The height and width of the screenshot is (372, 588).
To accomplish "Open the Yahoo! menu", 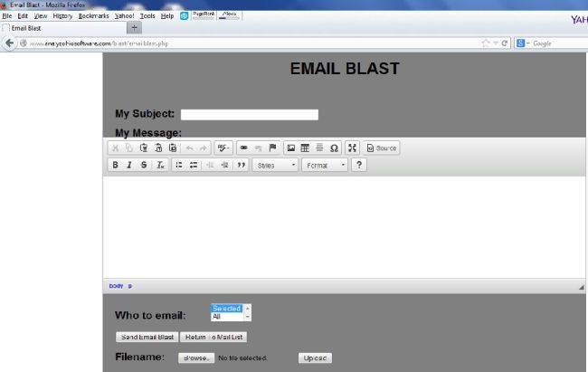I will pyautogui.click(x=125, y=15).
